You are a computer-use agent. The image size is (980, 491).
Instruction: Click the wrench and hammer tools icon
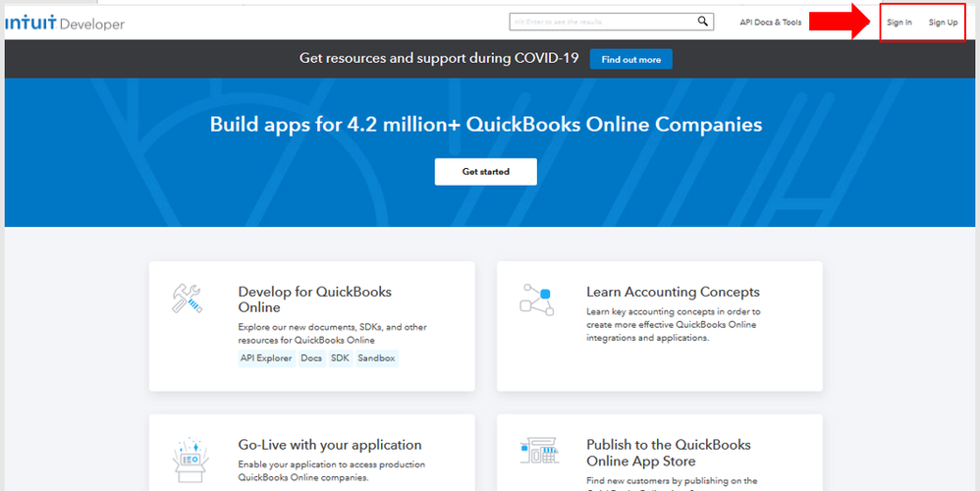(187, 298)
